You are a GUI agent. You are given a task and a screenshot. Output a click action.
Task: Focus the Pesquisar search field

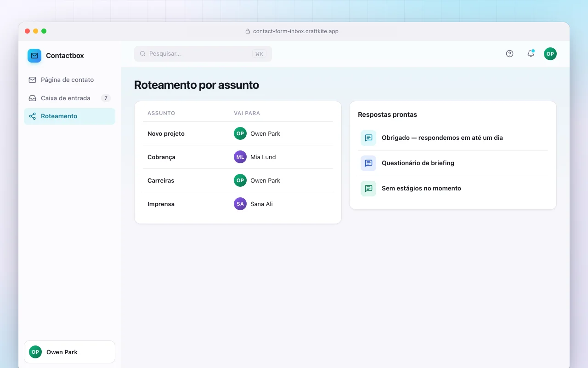(x=203, y=54)
